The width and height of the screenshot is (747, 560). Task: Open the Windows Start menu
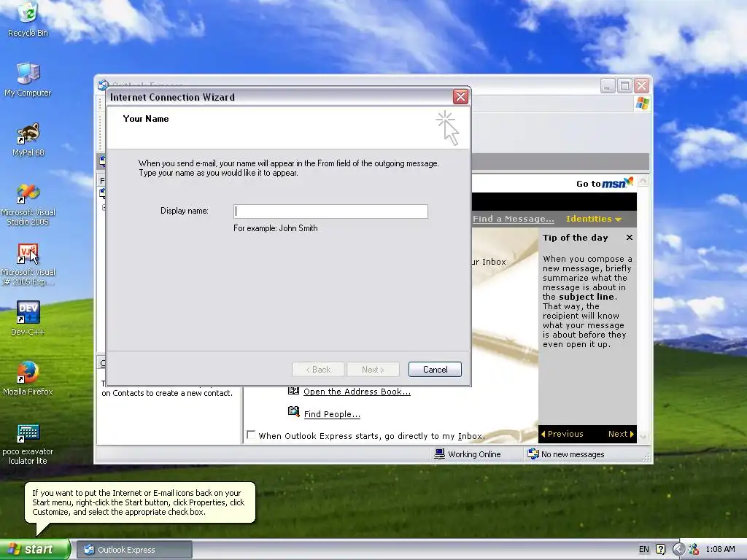click(35, 549)
